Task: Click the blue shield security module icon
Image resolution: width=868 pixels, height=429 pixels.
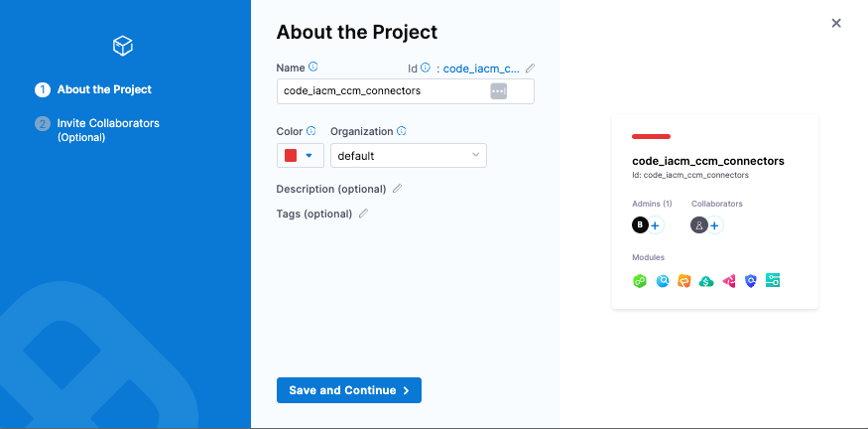Action: [751, 281]
